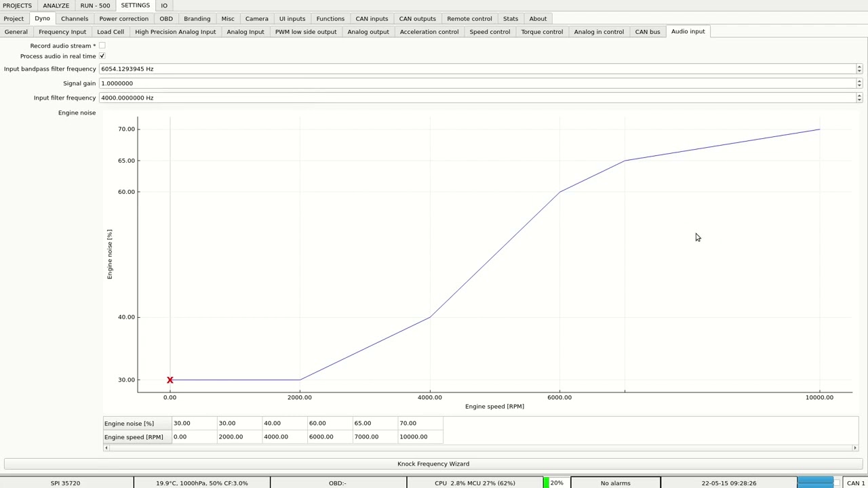Open the Branding tab
The image size is (868, 488).
197,18
